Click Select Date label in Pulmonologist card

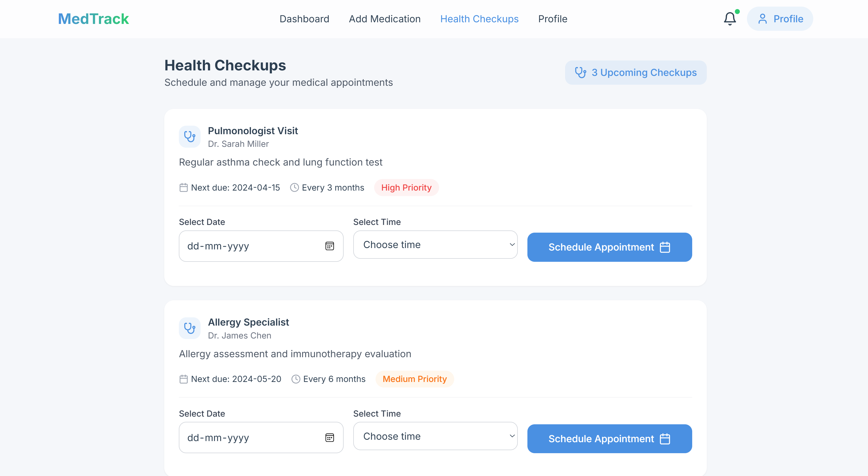click(x=202, y=222)
